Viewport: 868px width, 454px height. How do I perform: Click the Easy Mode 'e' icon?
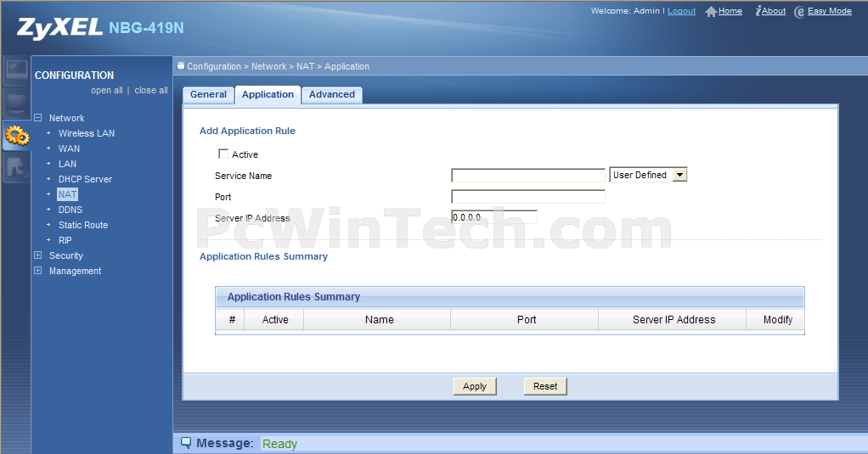click(799, 12)
